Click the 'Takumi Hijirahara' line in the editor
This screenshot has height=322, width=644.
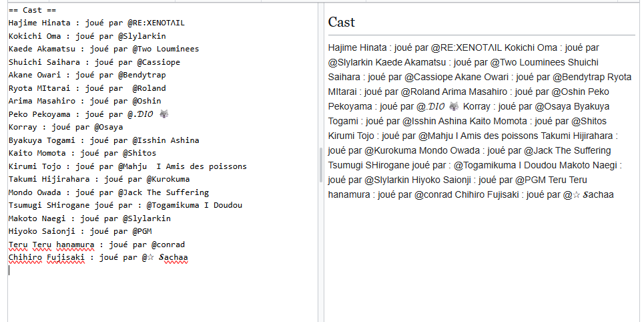point(99,179)
